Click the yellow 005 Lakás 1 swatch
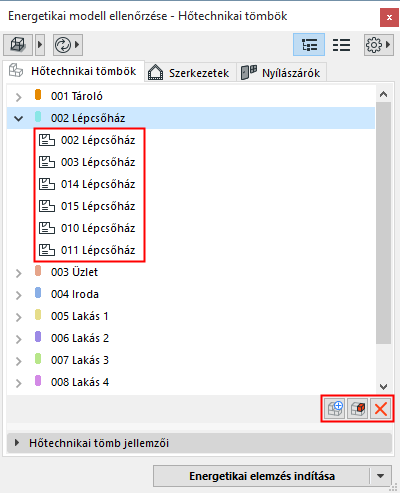Image resolution: width=400 pixels, height=493 pixels. 38,315
